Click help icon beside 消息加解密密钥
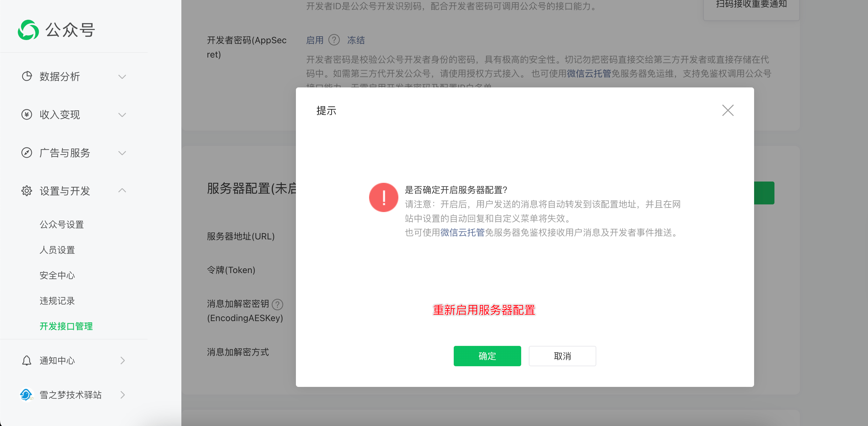This screenshot has height=426, width=868. click(277, 304)
